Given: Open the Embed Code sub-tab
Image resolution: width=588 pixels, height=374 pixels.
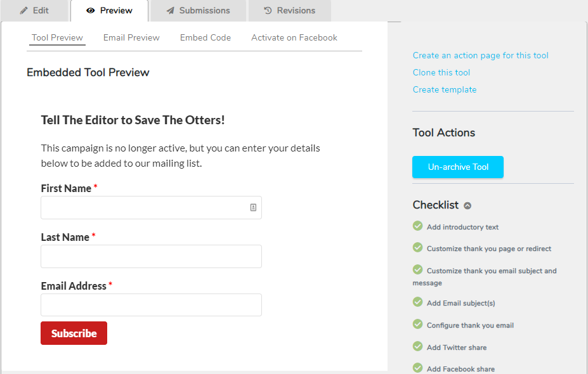Looking at the screenshot, I should point(205,37).
